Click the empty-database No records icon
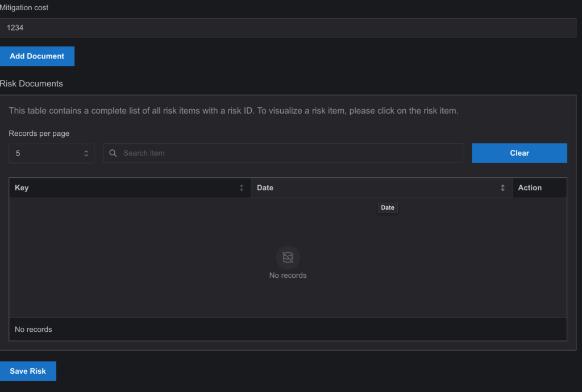The width and height of the screenshot is (582, 392). coord(288,257)
